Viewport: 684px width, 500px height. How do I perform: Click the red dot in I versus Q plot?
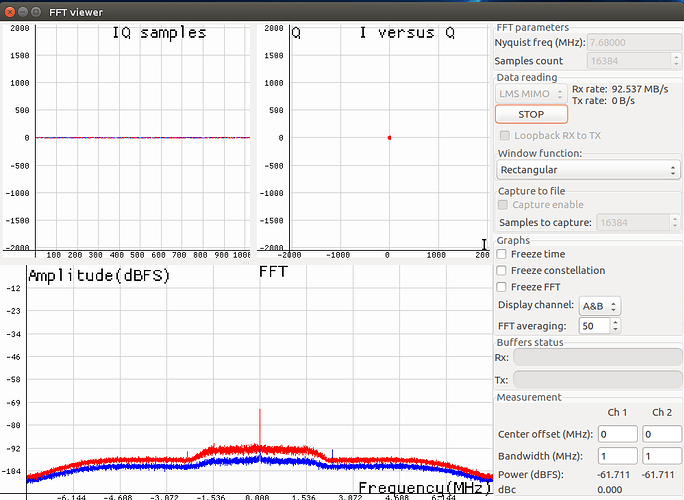389,138
